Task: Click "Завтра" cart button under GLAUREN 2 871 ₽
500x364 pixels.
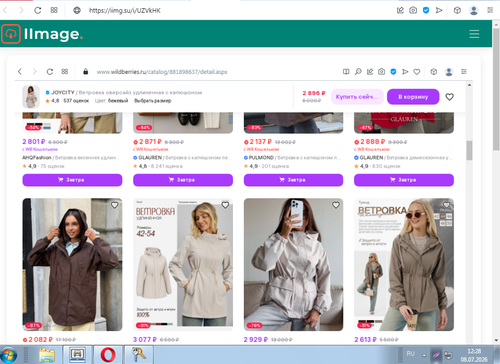Action: [183, 180]
